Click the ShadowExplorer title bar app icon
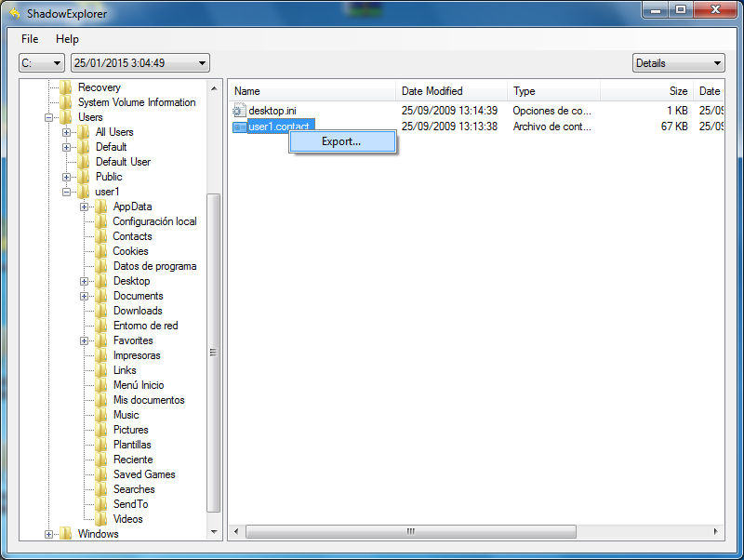The image size is (744, 560). click(14, 13)
